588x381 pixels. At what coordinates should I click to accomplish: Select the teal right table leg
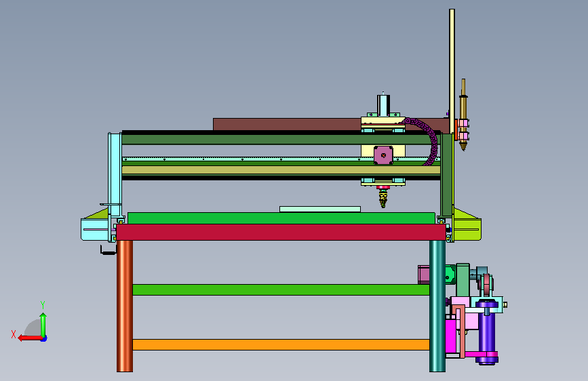click(437, 306)
